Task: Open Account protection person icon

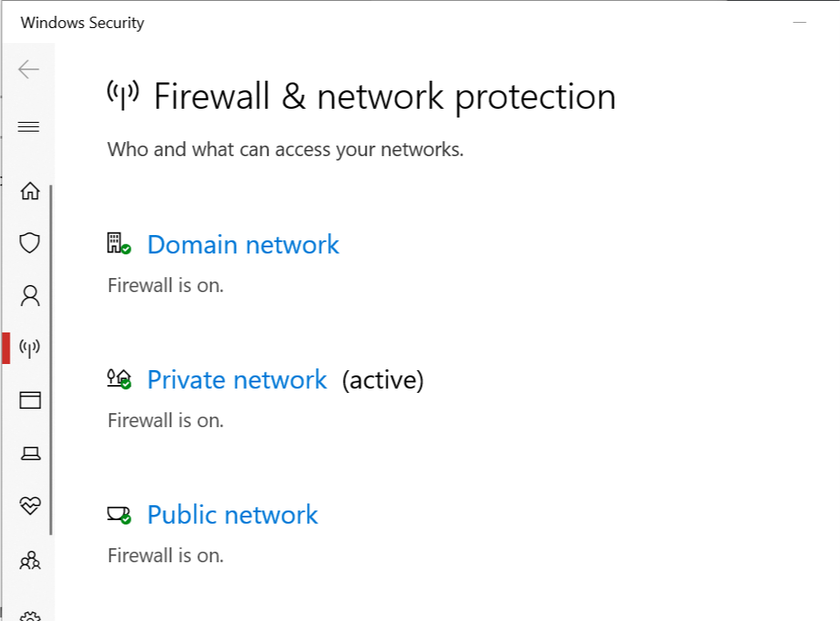Action: (x=30, y=296)
